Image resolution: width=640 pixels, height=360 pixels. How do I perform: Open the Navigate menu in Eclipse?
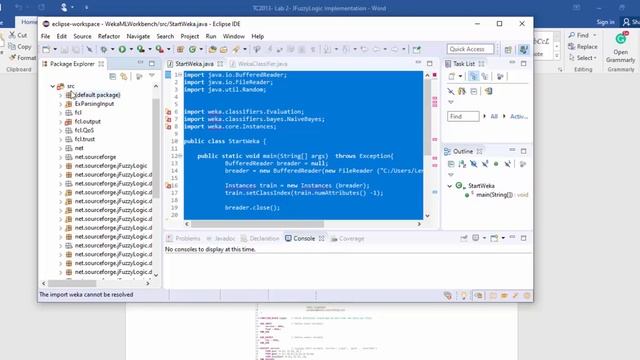(138, 36)
